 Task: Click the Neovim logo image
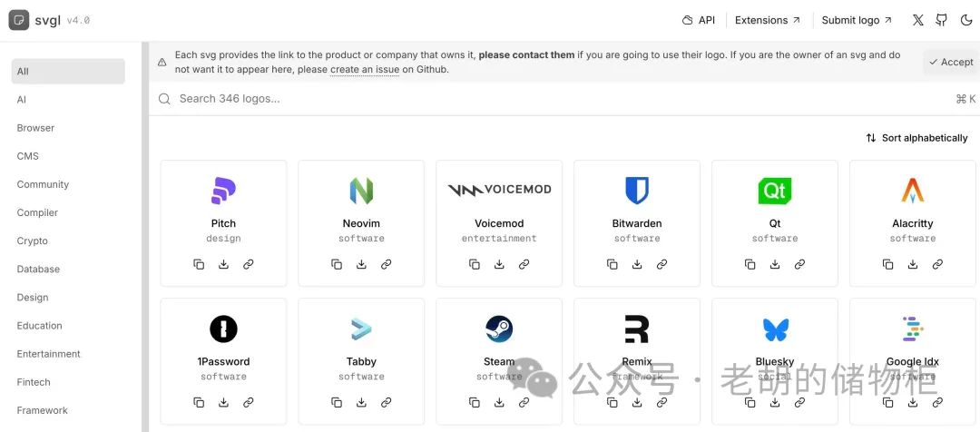point(361,191)
